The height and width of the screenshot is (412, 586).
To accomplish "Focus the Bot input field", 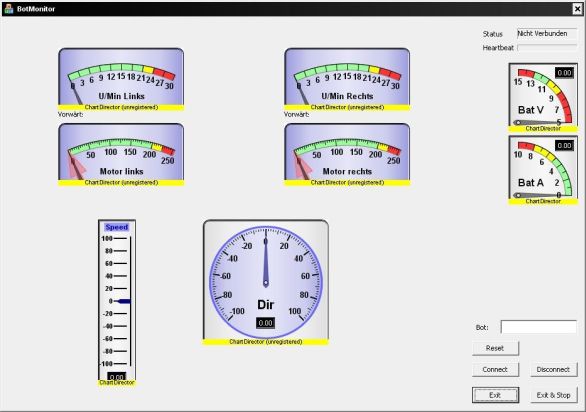I will coord(539,327).
